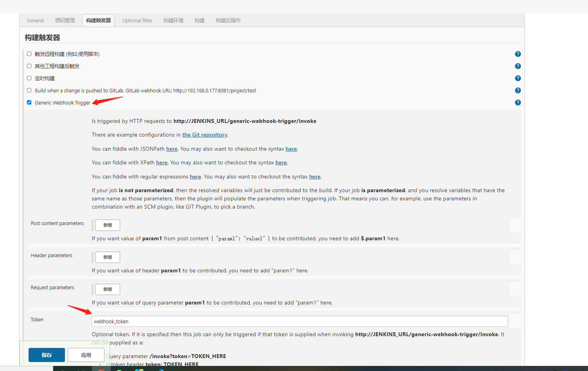Click the 'Token' label

[x=37, y=320]
